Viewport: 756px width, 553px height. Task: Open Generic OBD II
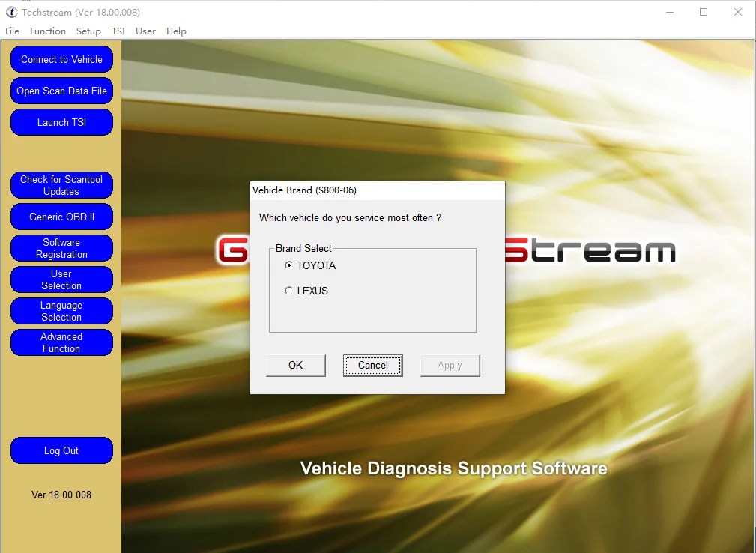(61, 217)
